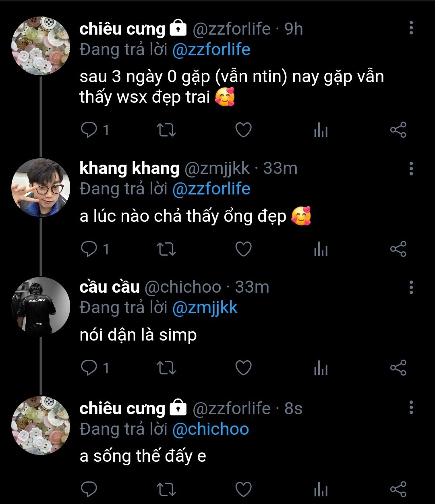Retweet cầu cầu's reply
Viewport: 435px width, 504px height.
point(166,368)
